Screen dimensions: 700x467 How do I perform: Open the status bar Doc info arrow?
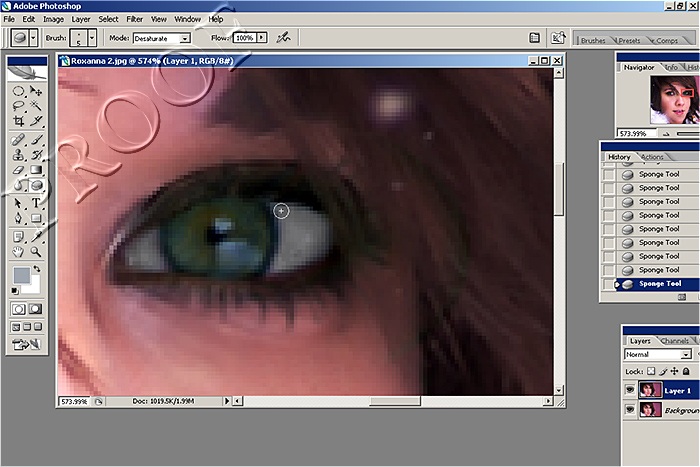227,401
